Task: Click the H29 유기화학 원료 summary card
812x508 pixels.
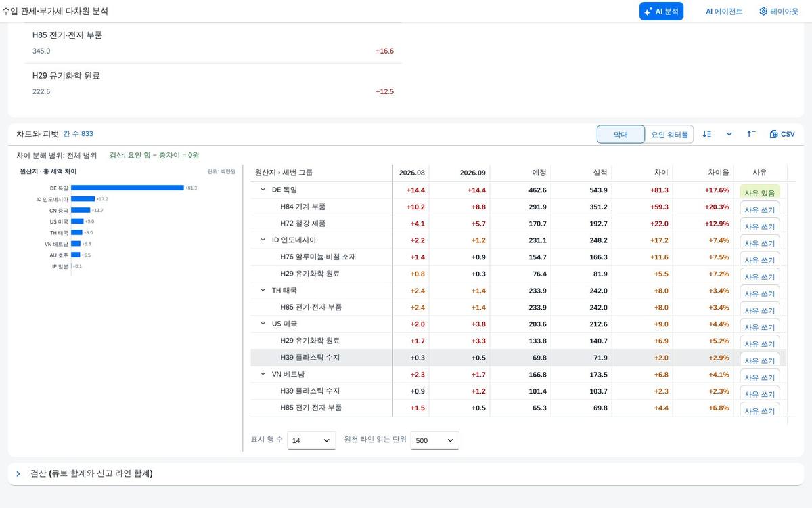Action: tap(213, 83)
